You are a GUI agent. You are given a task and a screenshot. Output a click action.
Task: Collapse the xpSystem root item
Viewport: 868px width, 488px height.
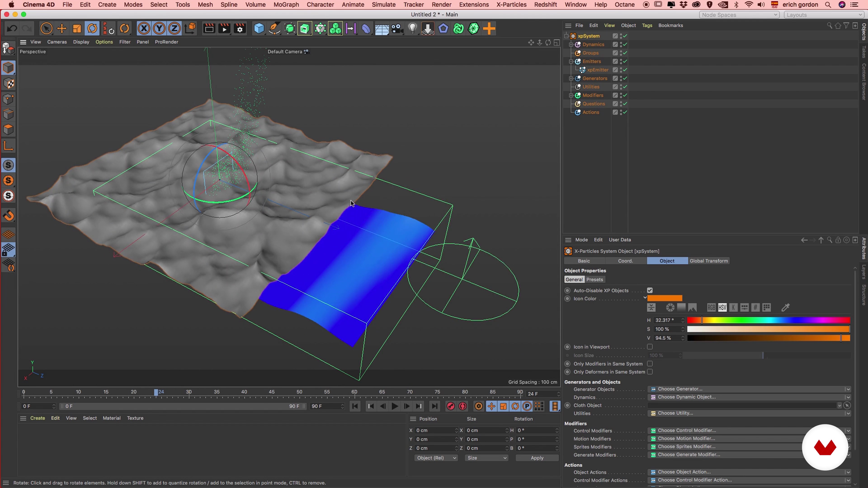(566, 36)
